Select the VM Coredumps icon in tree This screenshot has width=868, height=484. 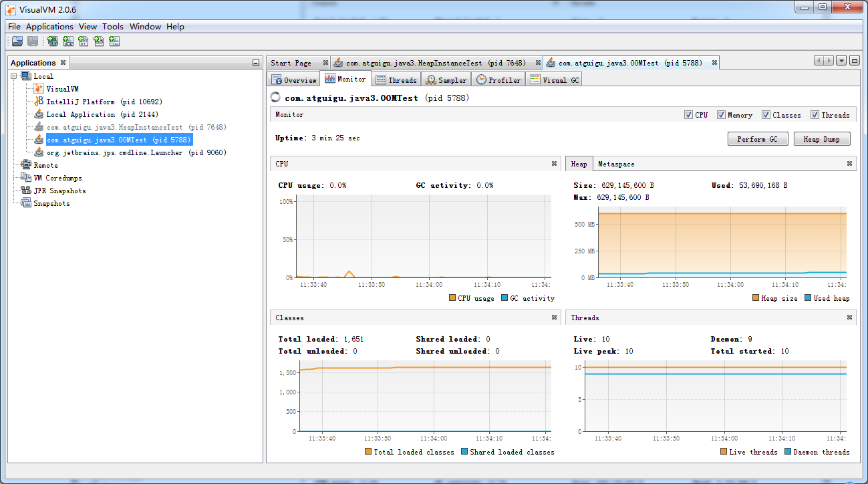click(26, 178)
